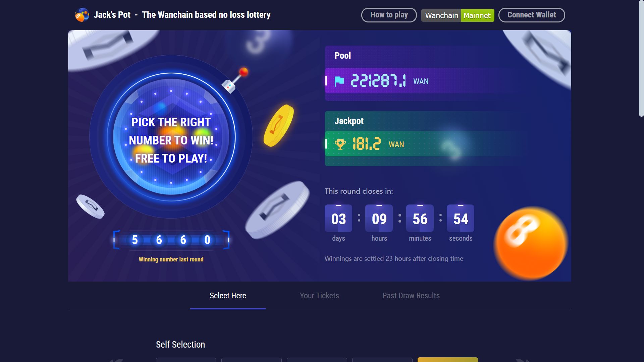The width and height of the screenshot is (644, 362).
Task: Open the Past Draw Results tab
Action: click(x=411, y=296)
